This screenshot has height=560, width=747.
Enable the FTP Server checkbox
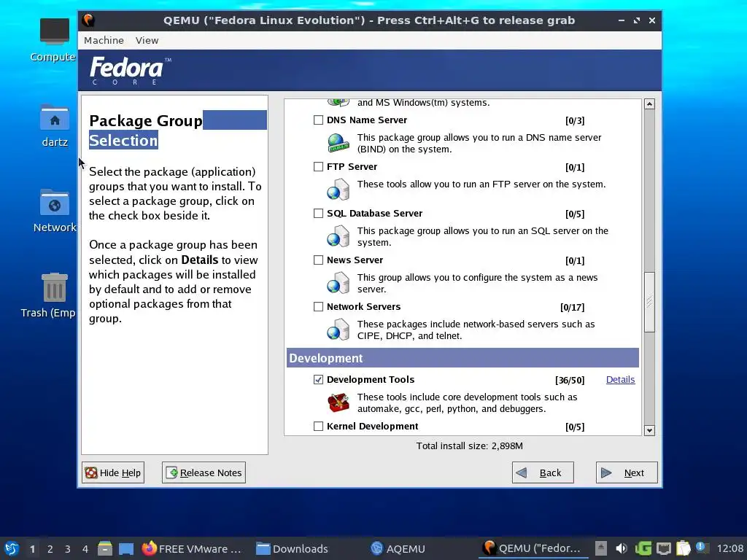318,167
